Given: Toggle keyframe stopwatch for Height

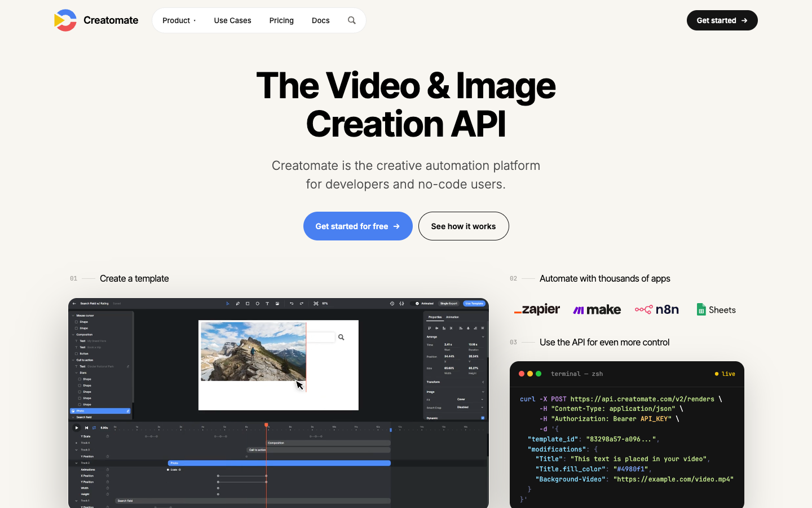Looking at the screenshot, I should click(x=108, y=494).
